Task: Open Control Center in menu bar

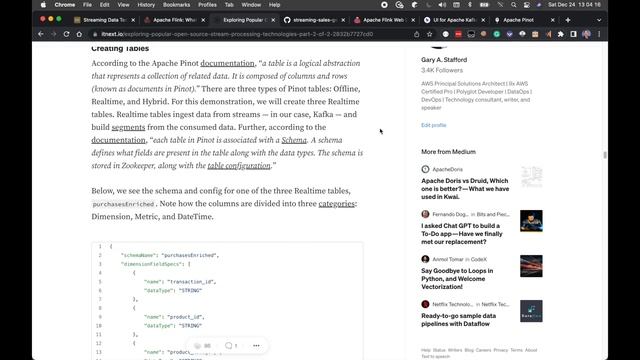Action: (x=527, y=5)
